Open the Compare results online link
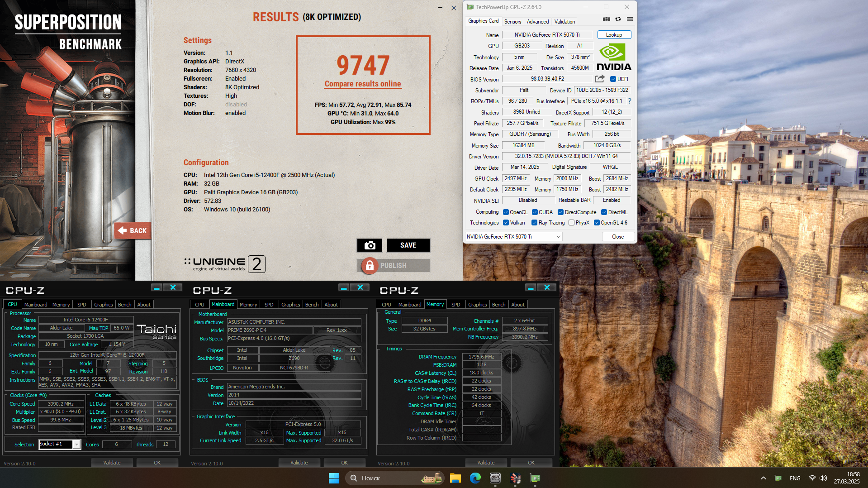868x488 pixels. tap(363, 84)
